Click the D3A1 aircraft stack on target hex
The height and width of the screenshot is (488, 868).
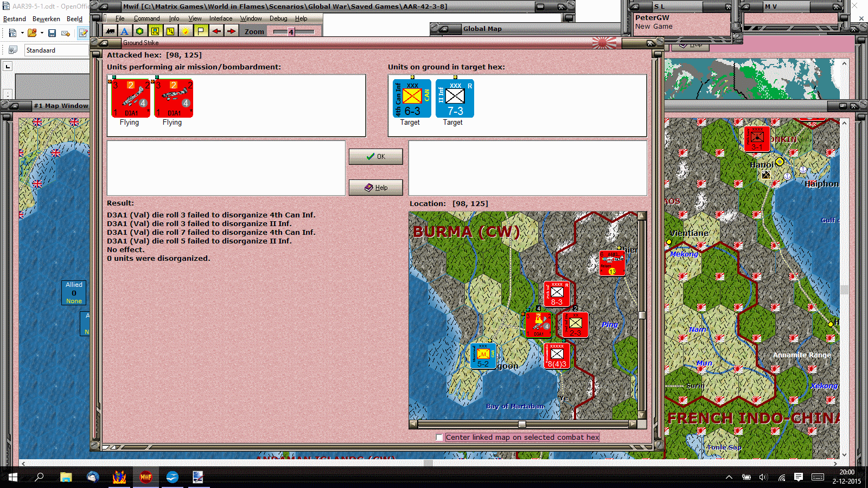click(538, 324)
